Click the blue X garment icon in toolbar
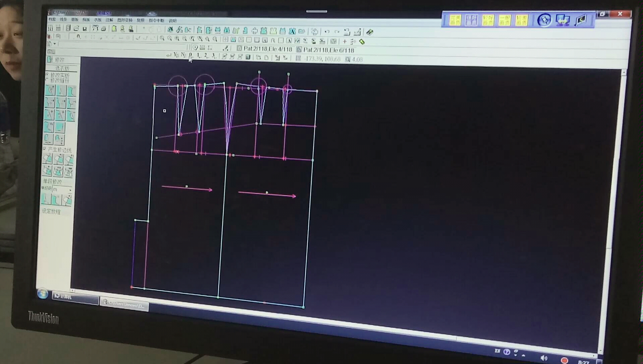Image resolution: width=643 pixels, height=364 pixels. (x=292, y=31)
